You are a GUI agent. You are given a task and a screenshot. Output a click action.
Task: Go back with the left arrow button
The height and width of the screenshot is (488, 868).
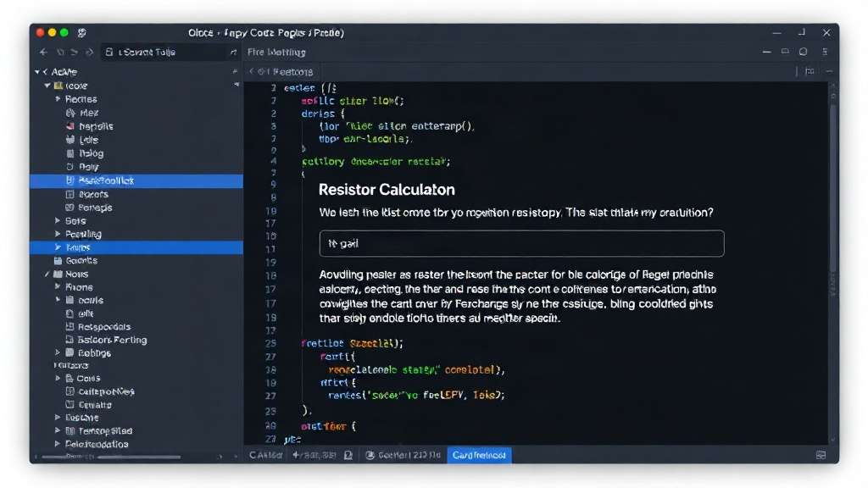coord(44,52)
